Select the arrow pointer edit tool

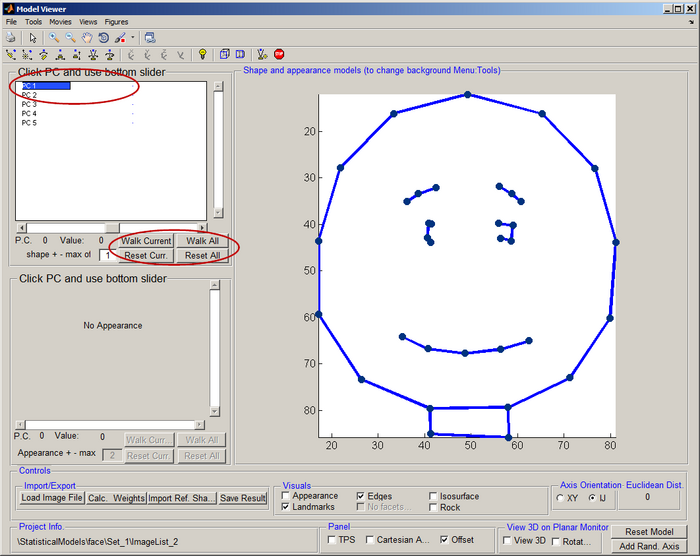pos(33,37)
